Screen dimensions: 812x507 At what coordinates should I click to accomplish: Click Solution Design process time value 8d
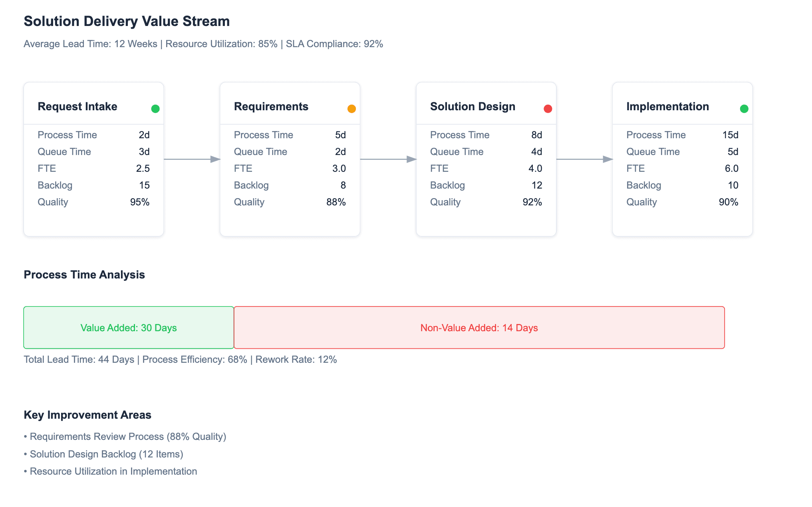(x=536, y=135)
